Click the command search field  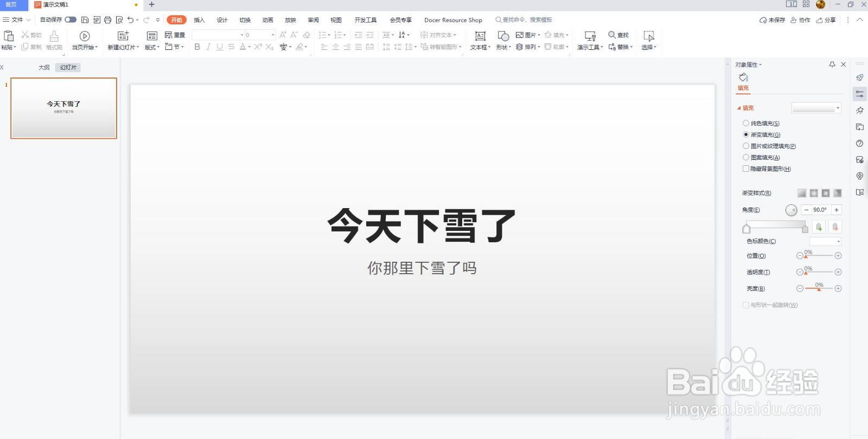click(x=524, y=20)
